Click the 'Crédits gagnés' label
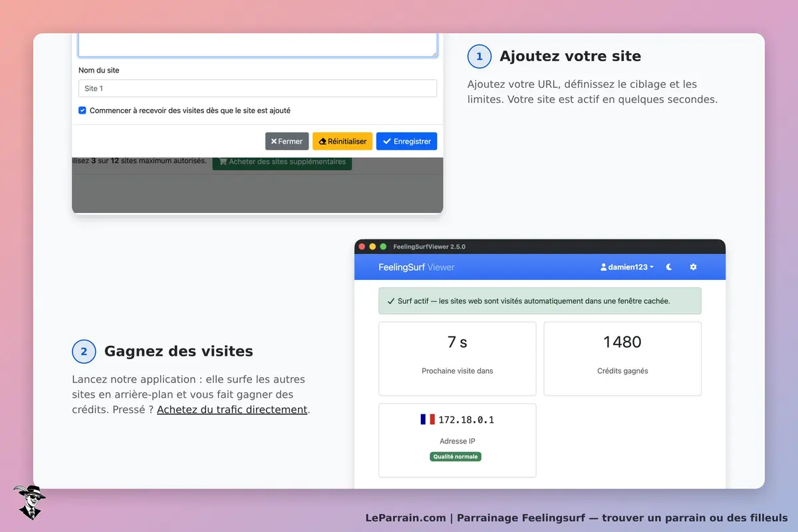The height and width of the screenshot is (532, 798). coord(622,371)
